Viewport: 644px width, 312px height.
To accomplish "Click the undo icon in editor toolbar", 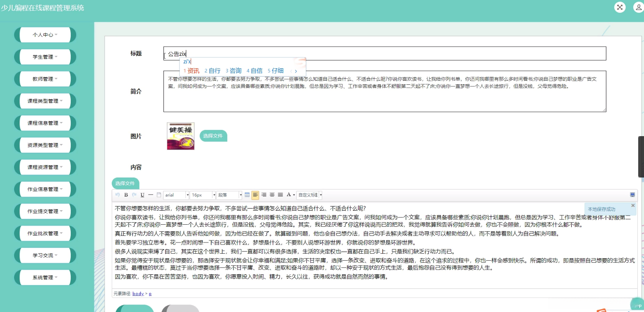I will [x=118, y=195].
